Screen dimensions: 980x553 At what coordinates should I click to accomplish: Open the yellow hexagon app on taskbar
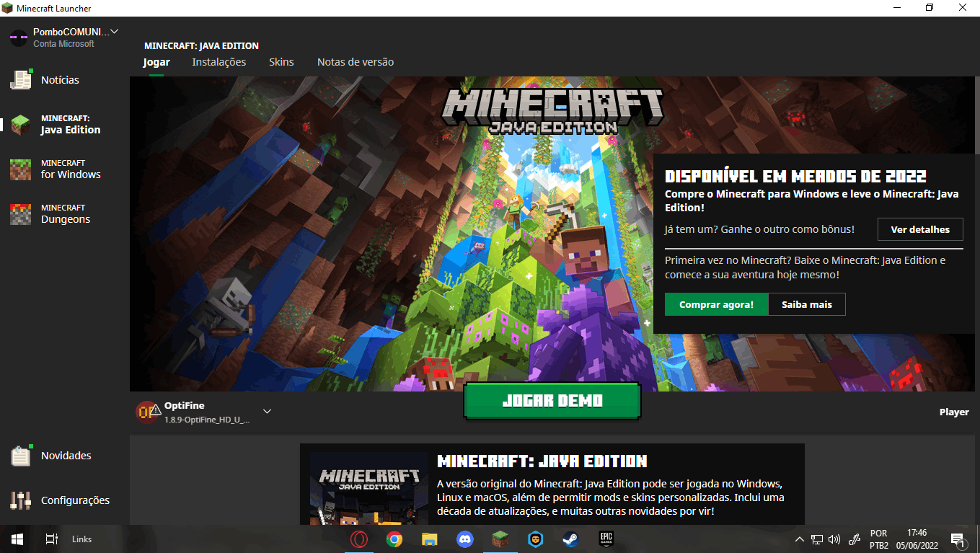tap(535, 539)
